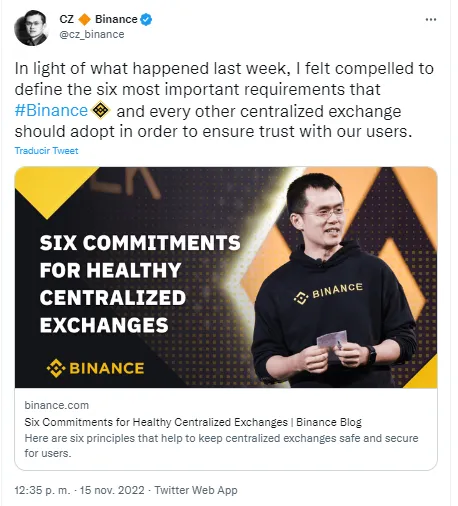Click the 12:35 p. m. timestamp

(x=42, y=490)
